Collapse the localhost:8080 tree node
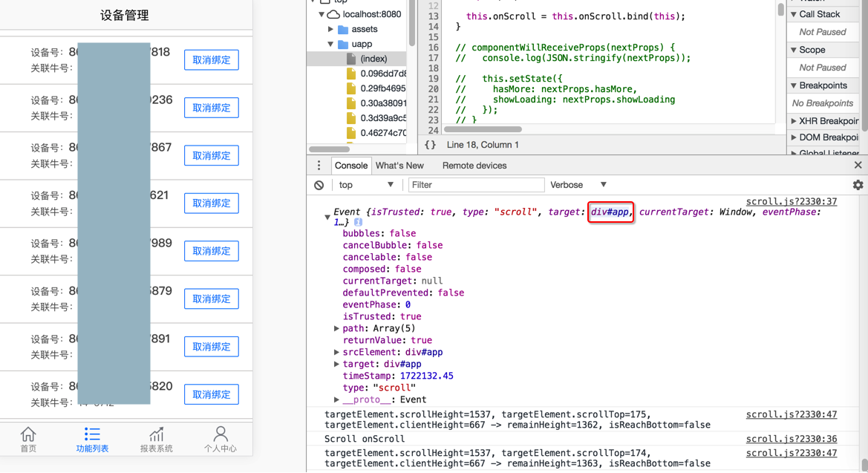 coord(322,14)
